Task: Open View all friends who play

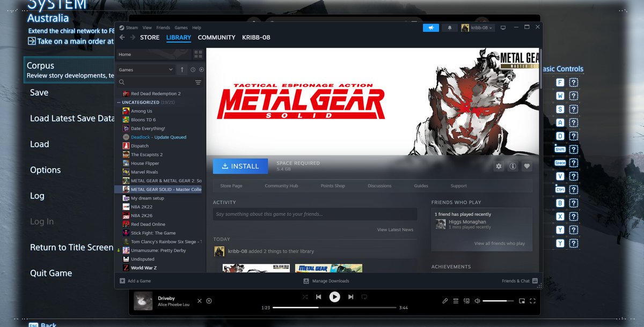Action: [500, 243]
